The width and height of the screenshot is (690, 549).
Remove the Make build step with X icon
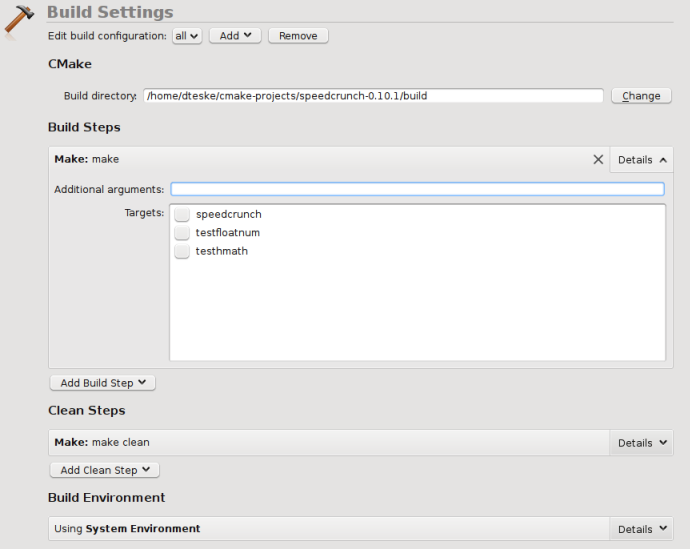(598, 159)
